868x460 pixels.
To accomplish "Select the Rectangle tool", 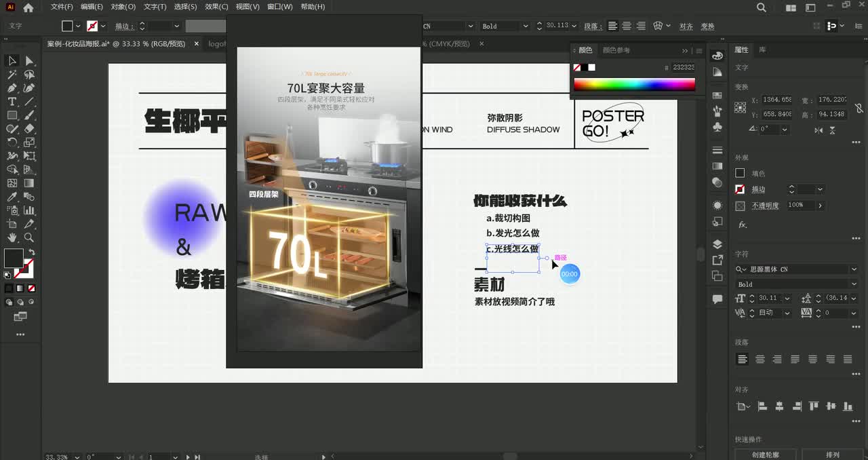I will tap(12, 115).
